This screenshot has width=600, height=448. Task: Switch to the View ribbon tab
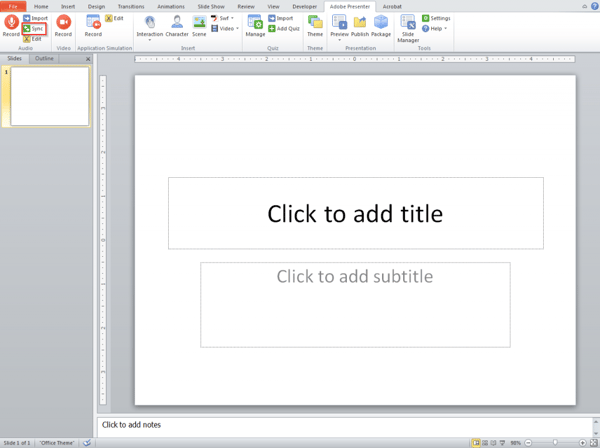click(x=273, y=7)
